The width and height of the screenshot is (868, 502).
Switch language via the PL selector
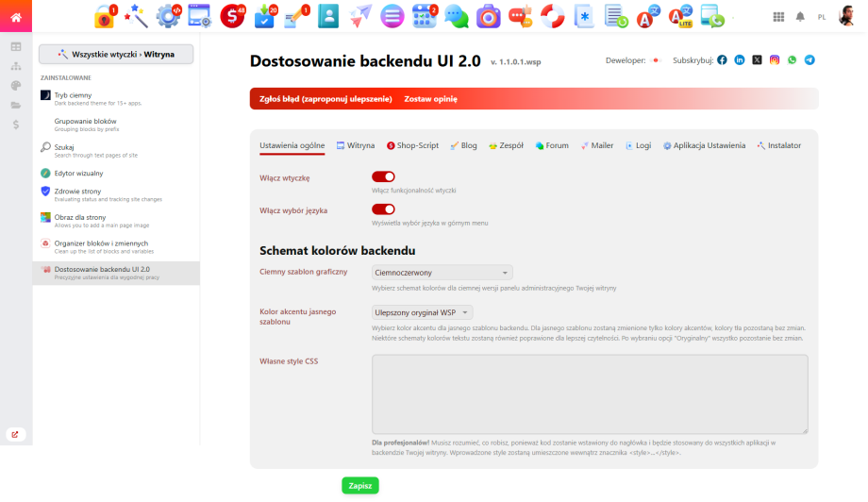(x=822, y=17)
